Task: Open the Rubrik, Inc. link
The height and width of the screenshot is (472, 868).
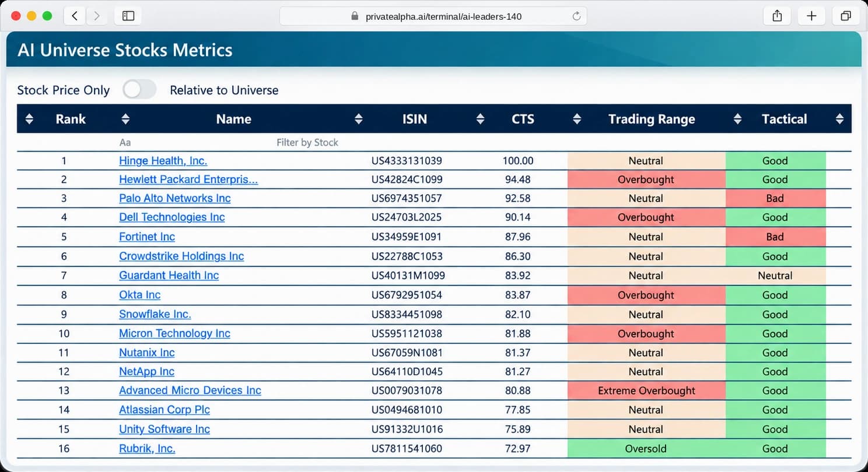Action: (x=147, y=449)
